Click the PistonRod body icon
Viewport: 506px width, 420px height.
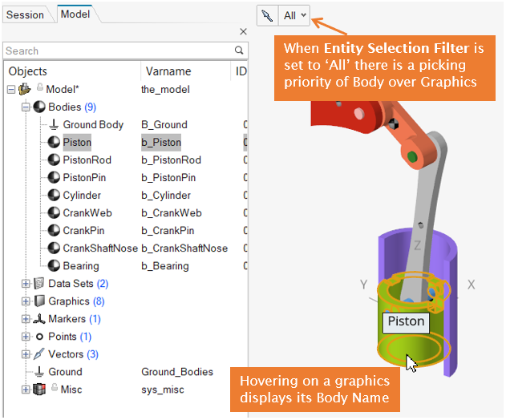tap(54, 160)
